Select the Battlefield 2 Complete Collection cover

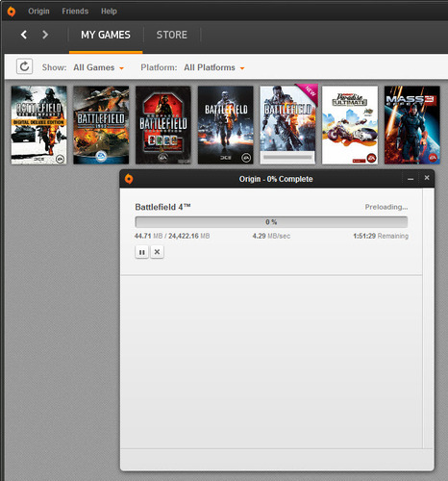163,125
